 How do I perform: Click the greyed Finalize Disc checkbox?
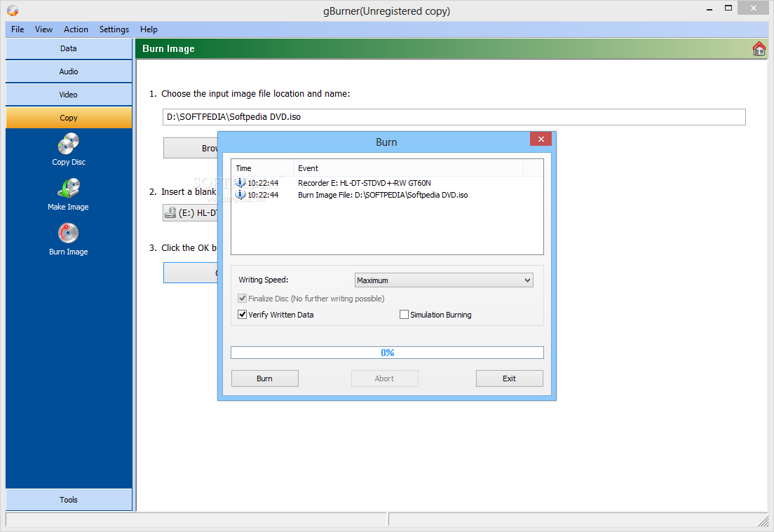point(243,298)
